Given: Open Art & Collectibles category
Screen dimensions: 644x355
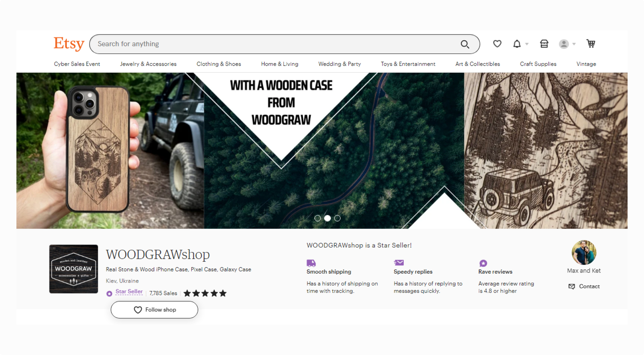Looking at the screenshot, I should coord(478,64).
